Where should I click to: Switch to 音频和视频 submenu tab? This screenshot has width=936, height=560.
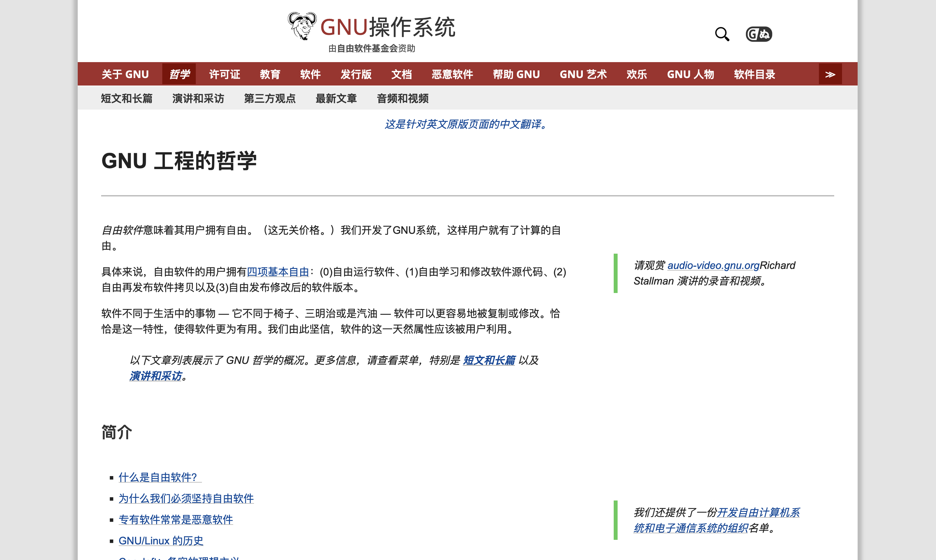pos(403,98)
